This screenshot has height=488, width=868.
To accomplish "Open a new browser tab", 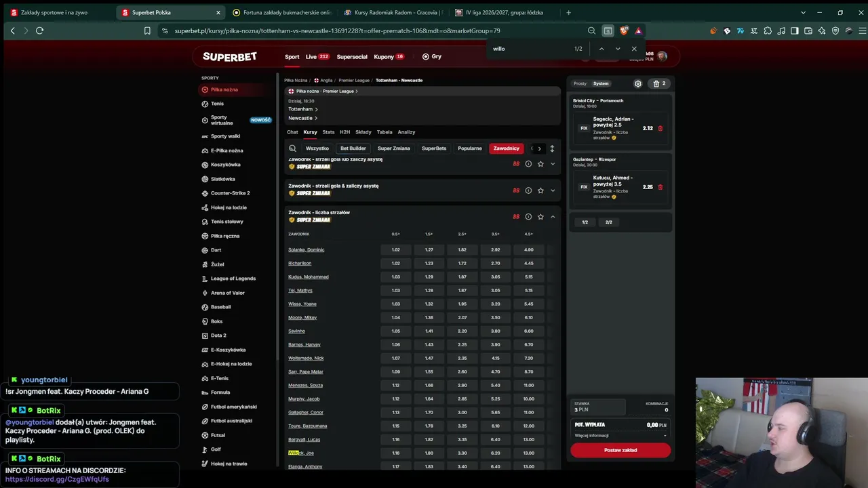I will tap(568, 12).
